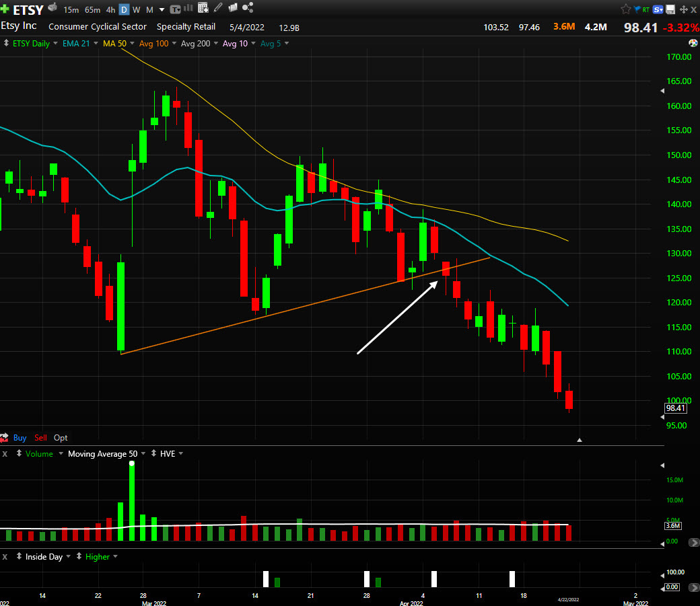
Task: Click up-down arrows beside Inside Day
Action: (x=20, y=556)
